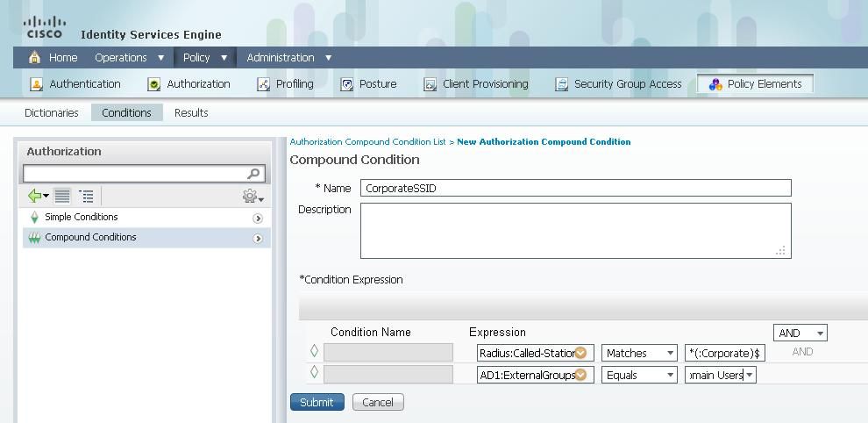This screenshot has width=868, height=423.
Task: Click diamond icon on Radius condition row
Action: click(x=315, y=351)
